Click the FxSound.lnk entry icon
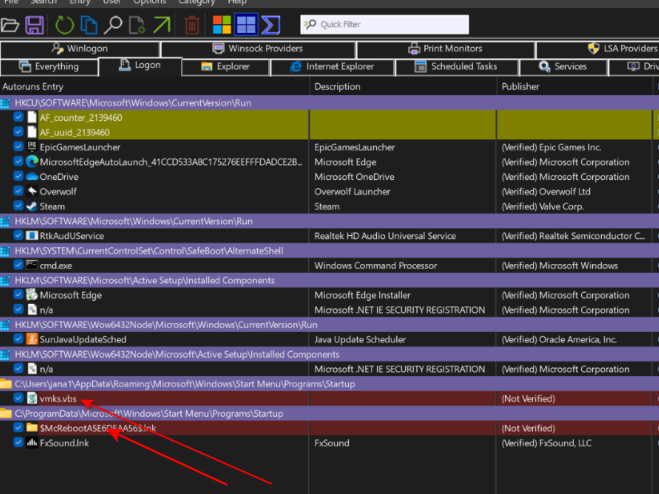This screenshot has height=494, width=659. tap(32, 443)
